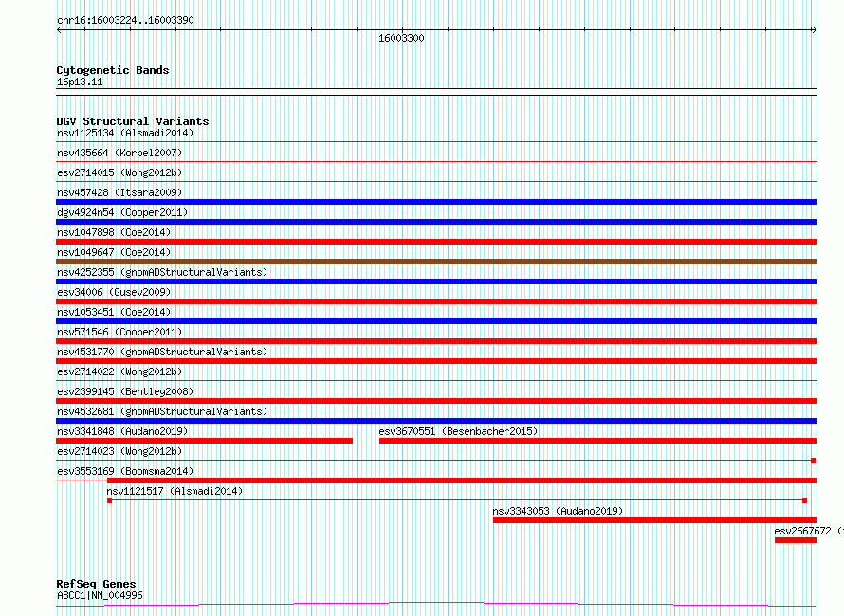Image resolution: width=844 pixels, height=616 pixels.
Task: Click the brown nsv1049647 (Coe2014) bar
Action: [x=436, y=262]
